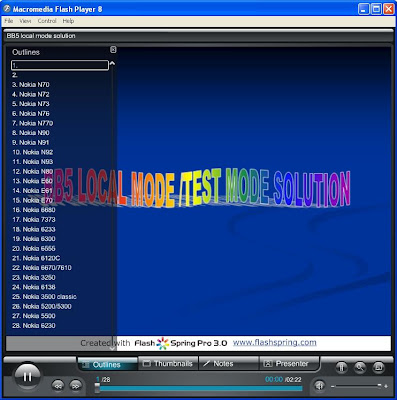Click the volume slider track
Viewport: 397px width, 400px height.
357,386
